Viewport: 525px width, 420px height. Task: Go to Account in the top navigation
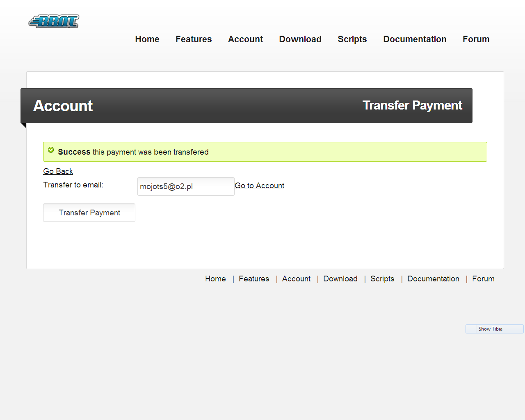tap(245, 39)
